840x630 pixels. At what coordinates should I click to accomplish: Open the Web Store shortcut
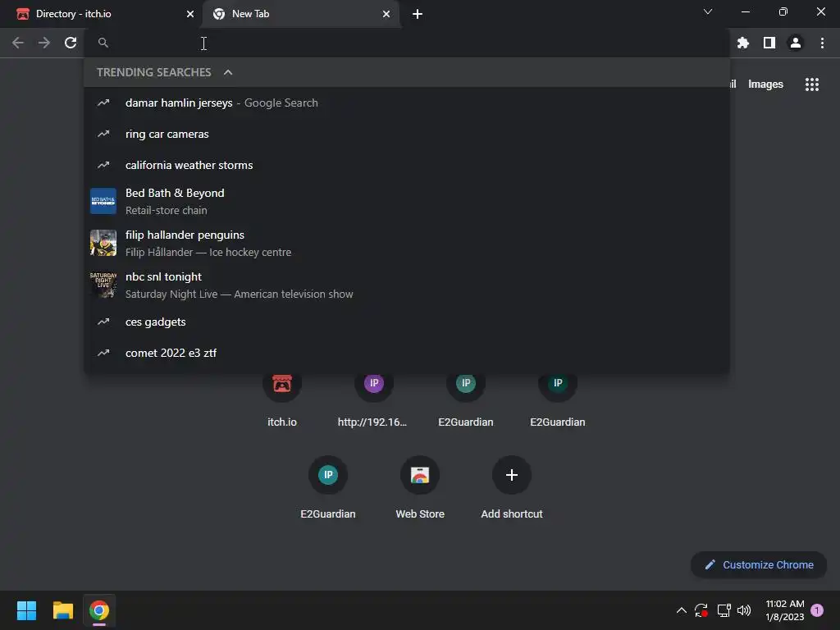click(419, 487)
